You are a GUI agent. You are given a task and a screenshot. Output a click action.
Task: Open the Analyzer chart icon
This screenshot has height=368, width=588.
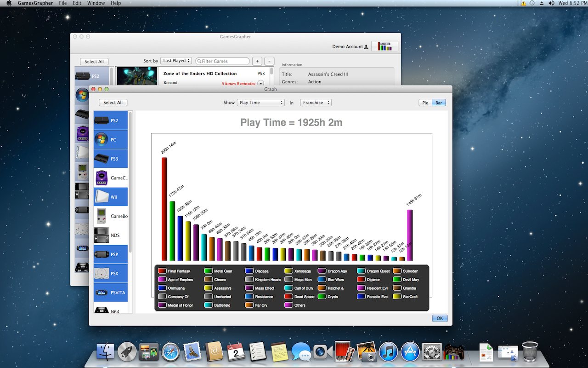coord(384,46)
